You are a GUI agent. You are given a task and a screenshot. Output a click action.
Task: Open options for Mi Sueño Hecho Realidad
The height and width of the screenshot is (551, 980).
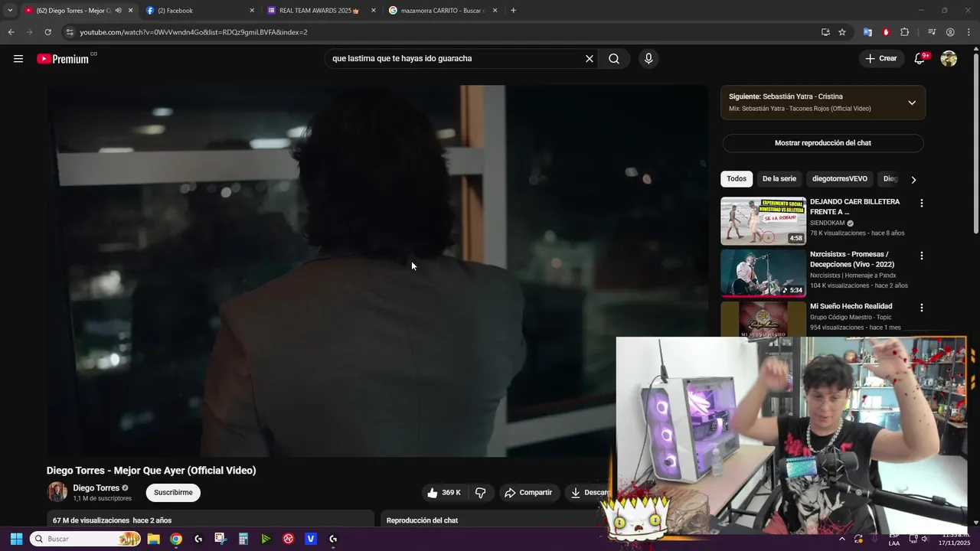coord(922,308)
